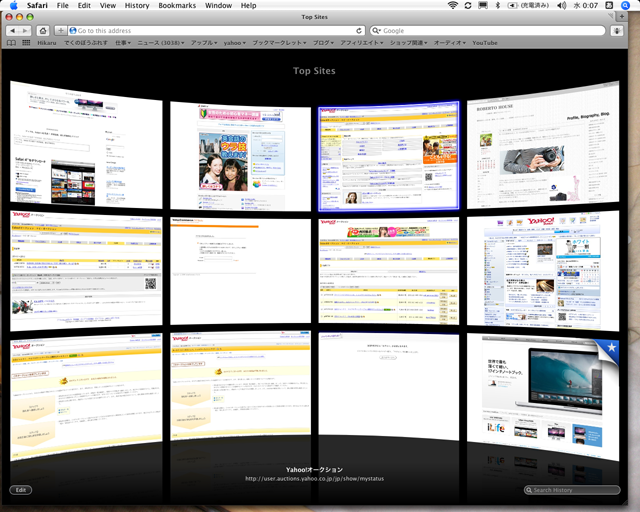Expand the ブログ bookmarks folder
Image resolution: width=640 pixels, height=512 pixels.
[323, 43]
